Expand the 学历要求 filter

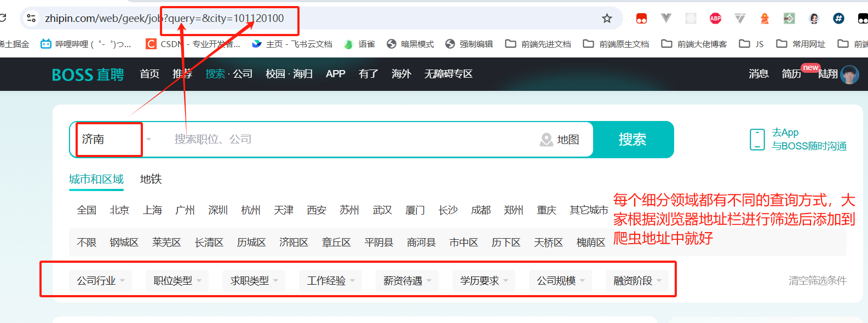point(484,281)
